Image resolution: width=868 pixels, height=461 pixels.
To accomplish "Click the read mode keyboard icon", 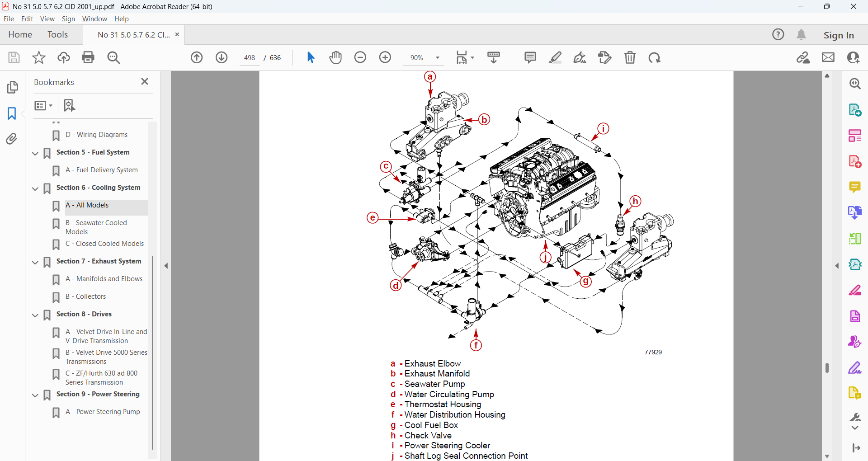I will [494, 57].
